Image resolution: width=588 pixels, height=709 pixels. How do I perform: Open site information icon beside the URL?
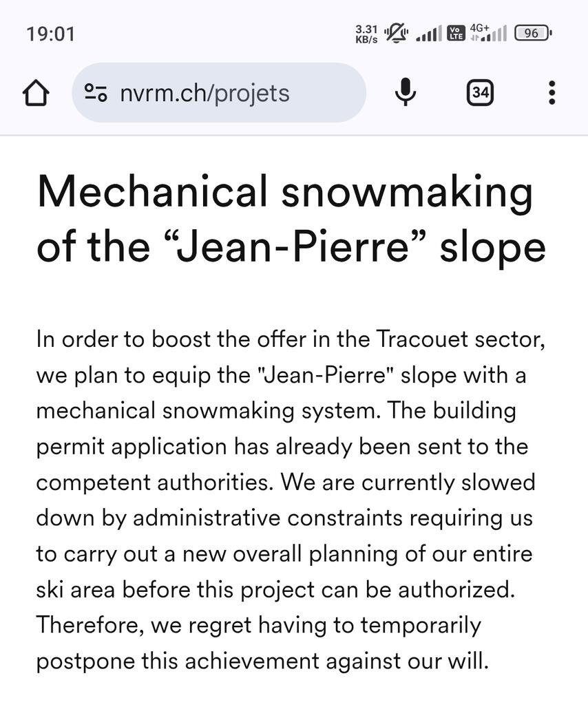tap(96, 93)
